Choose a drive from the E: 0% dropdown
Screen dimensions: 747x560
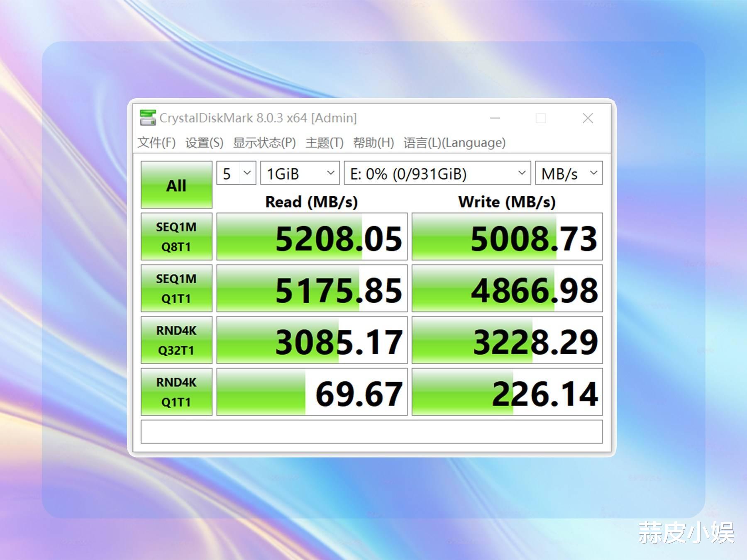pos(437,173)
